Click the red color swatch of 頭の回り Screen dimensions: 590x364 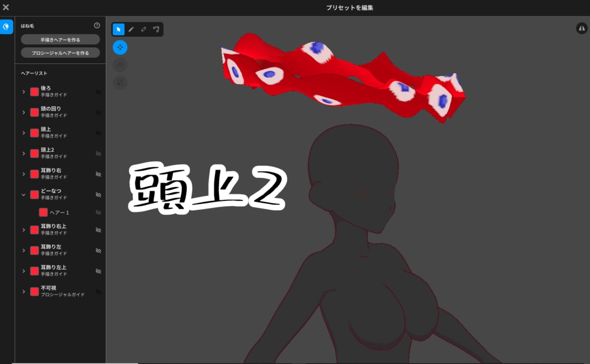coord(35,112)
